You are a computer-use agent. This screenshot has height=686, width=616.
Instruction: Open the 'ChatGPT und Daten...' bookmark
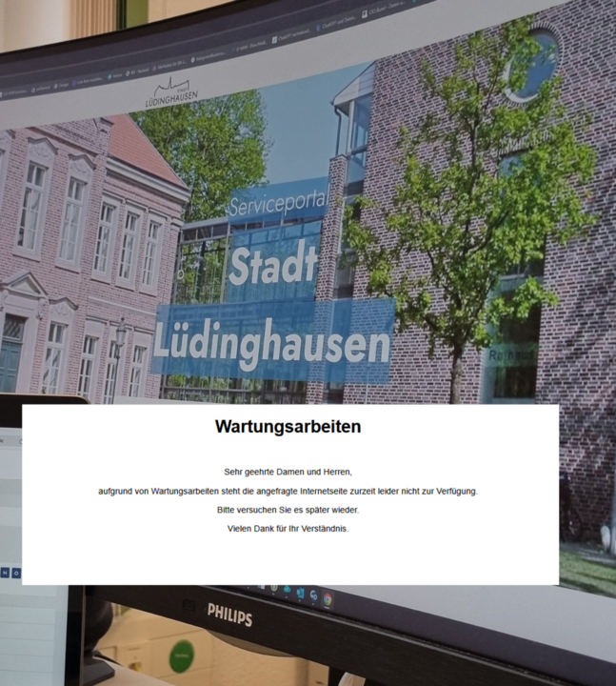[x=336, y=23]
